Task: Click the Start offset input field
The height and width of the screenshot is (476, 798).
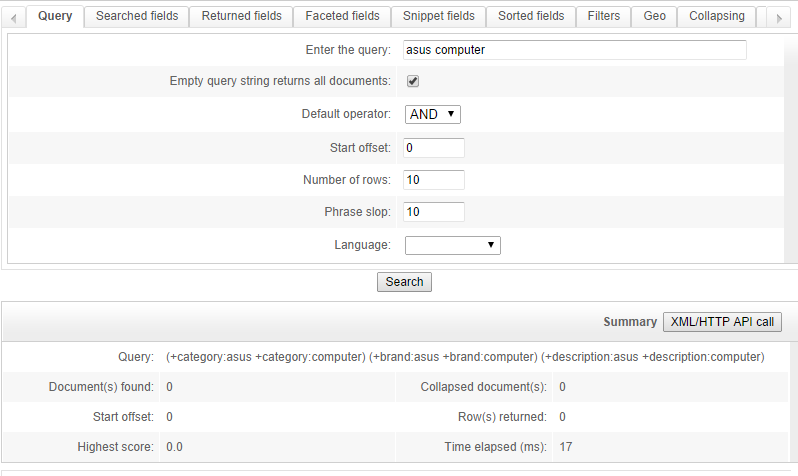Action: 434,148
